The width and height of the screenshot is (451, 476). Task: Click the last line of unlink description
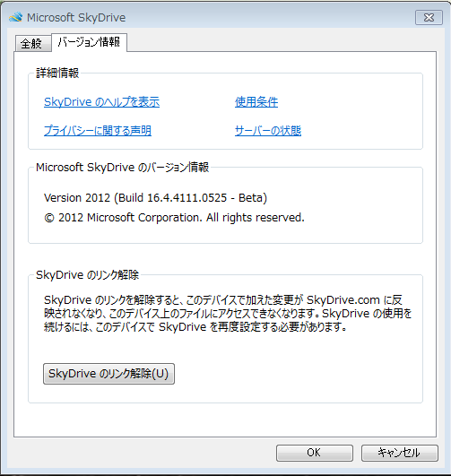coord(195,327)
